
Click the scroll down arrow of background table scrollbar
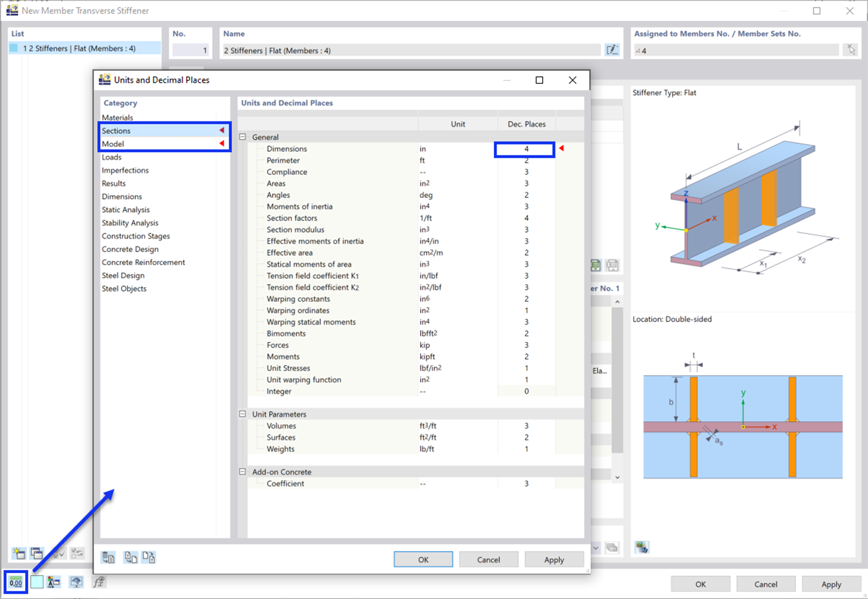(x=617, y=477)
